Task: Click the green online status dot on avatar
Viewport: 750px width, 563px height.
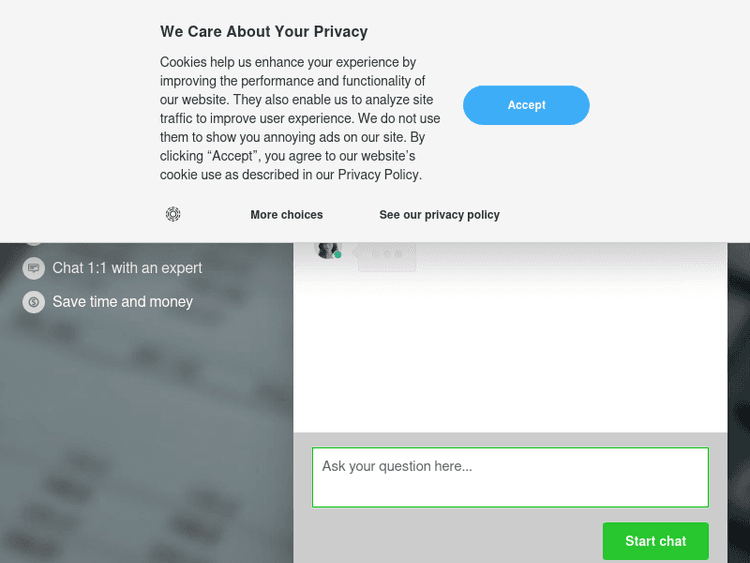Action: [x=338, y=255]
